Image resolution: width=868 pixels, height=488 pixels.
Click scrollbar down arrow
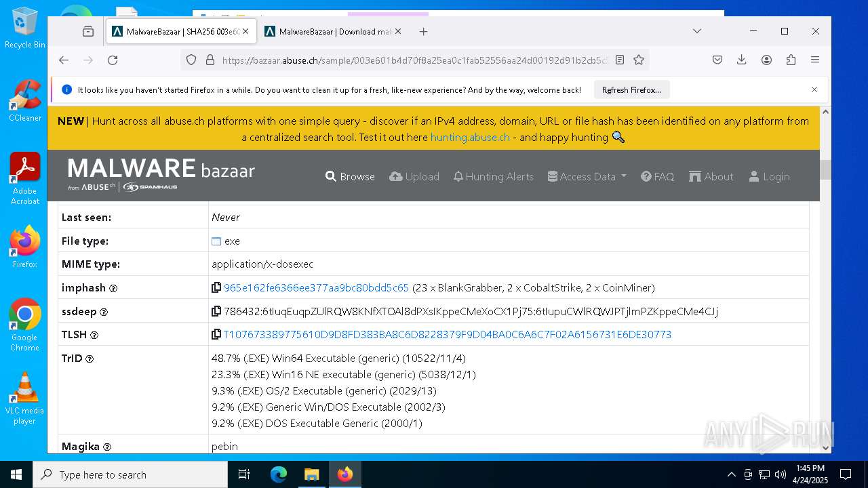[825, 447]
